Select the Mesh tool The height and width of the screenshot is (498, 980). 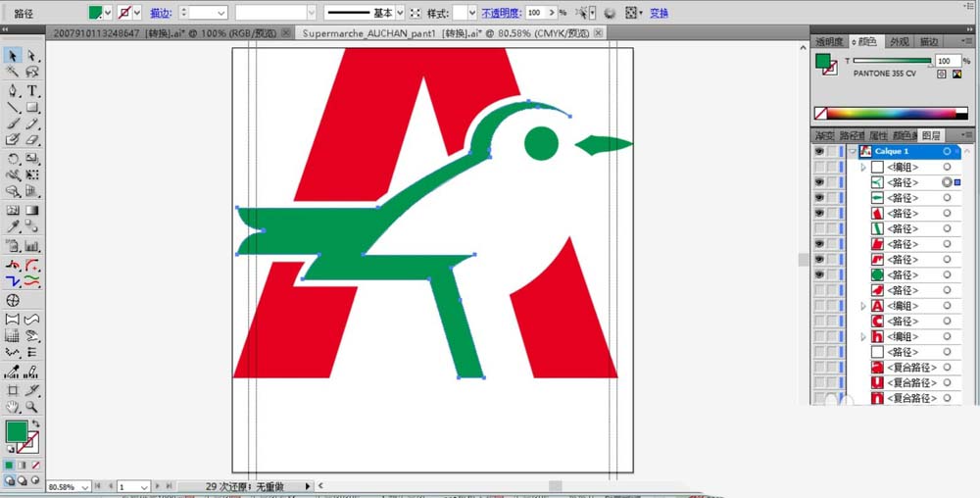pyautogui.click(x=13, y=211)
